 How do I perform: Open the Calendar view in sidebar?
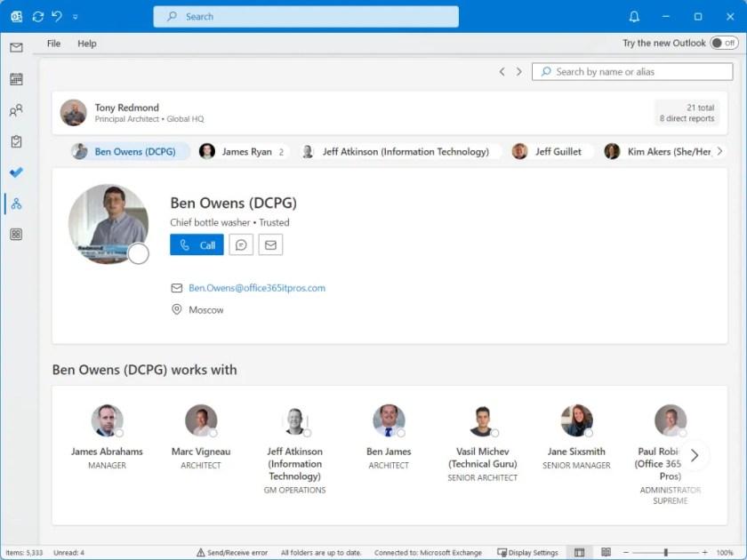coord(16,78)
